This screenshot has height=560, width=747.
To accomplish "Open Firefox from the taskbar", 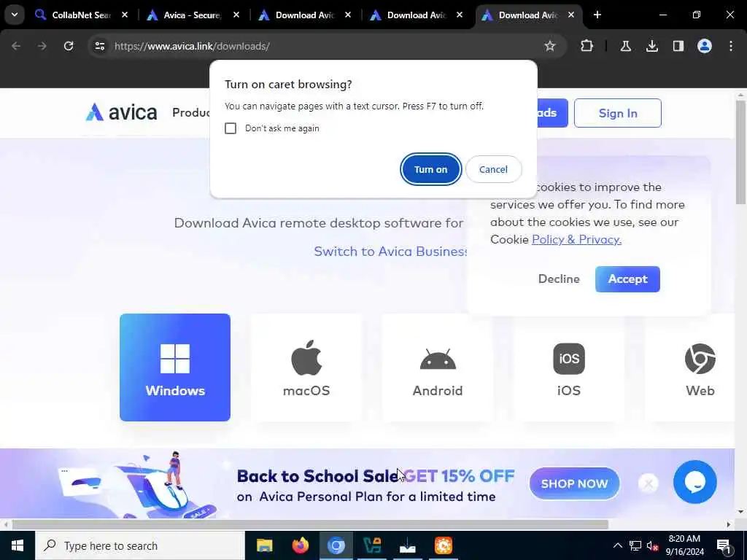I will coord(300,545).
